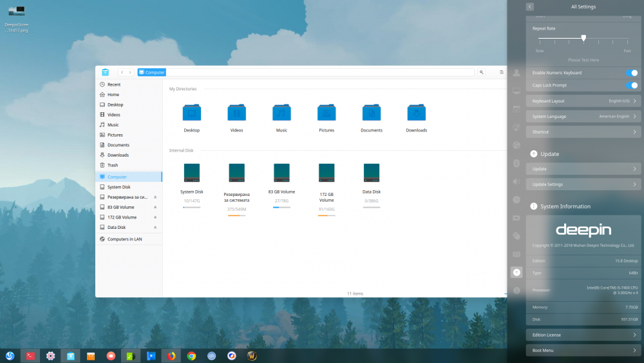Select Trash in file manager sidebar

[x=129, y=165]
